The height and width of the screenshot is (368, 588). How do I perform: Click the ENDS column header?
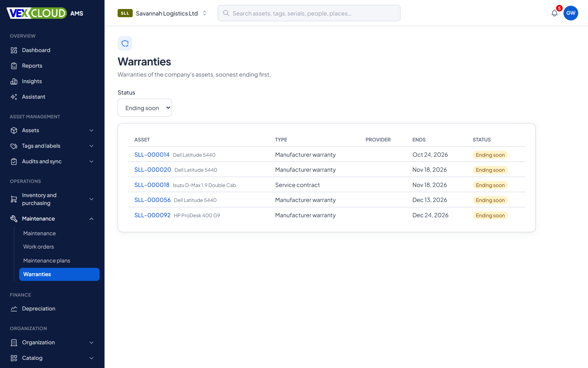pos(419,140)
